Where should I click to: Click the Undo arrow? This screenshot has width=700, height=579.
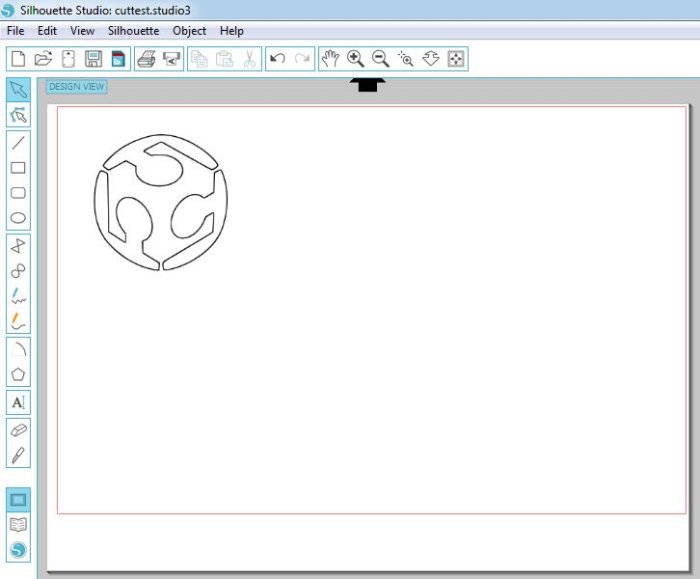pos(278,58)
